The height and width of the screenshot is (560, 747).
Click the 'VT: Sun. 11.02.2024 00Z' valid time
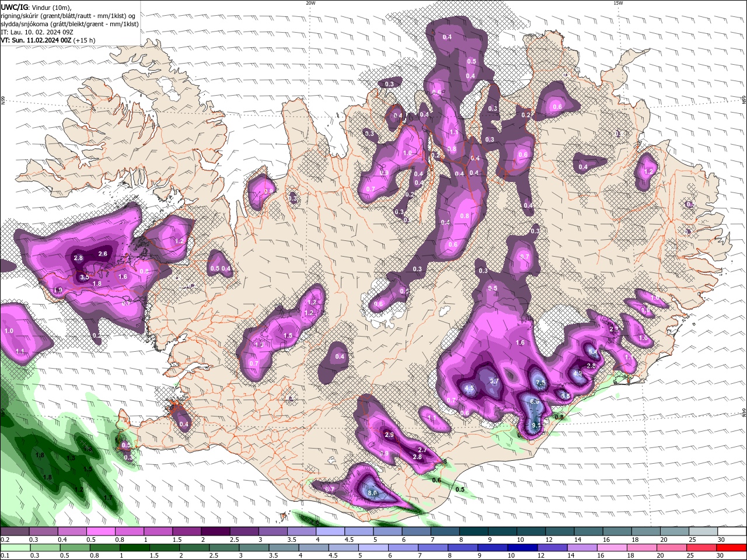[36, 40]
